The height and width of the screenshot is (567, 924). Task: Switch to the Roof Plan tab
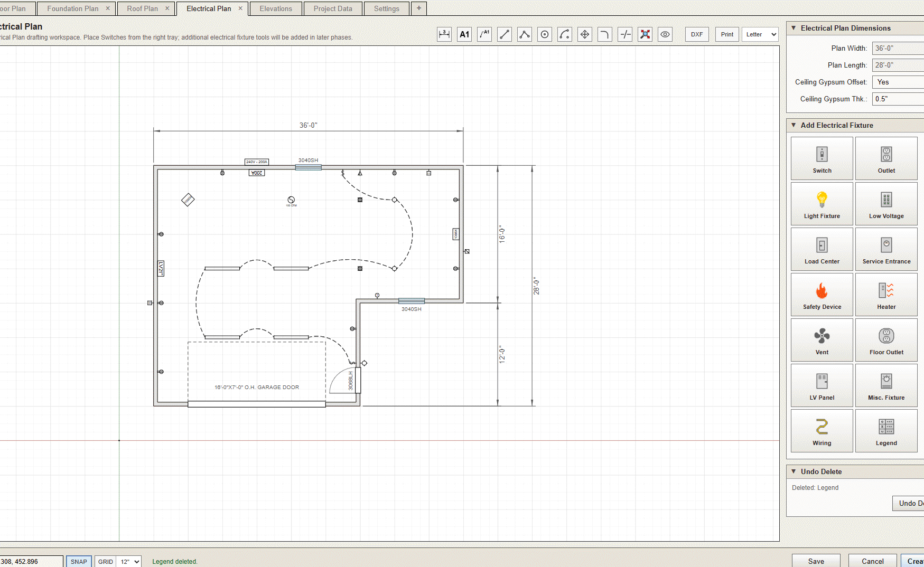tap(143, 8)
